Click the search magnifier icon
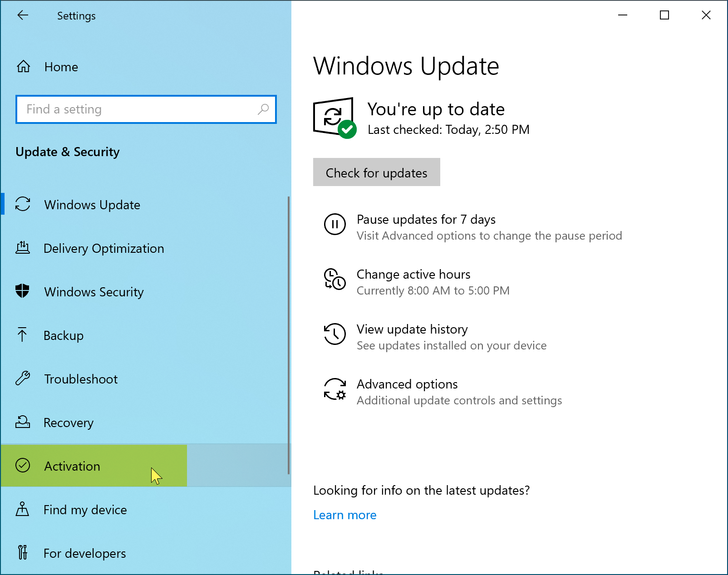The image size is (728, 575). [x=263, y=109]
